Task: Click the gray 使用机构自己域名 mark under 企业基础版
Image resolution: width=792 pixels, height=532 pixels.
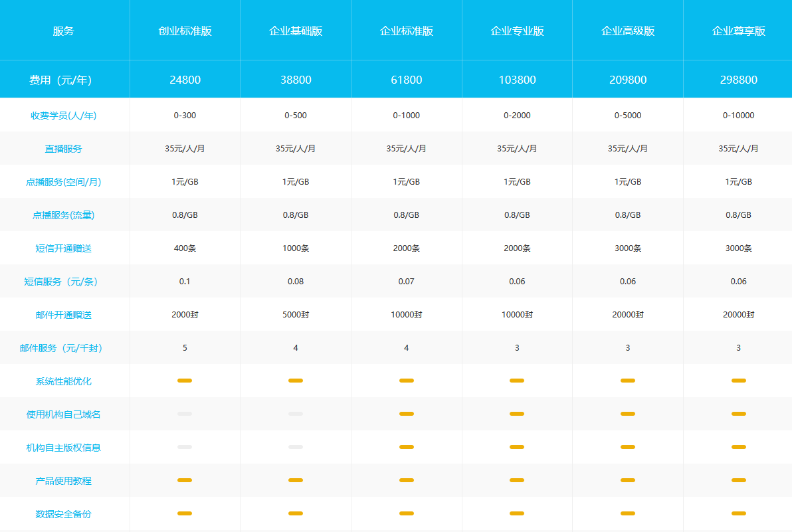Action: tap(296, 414)
